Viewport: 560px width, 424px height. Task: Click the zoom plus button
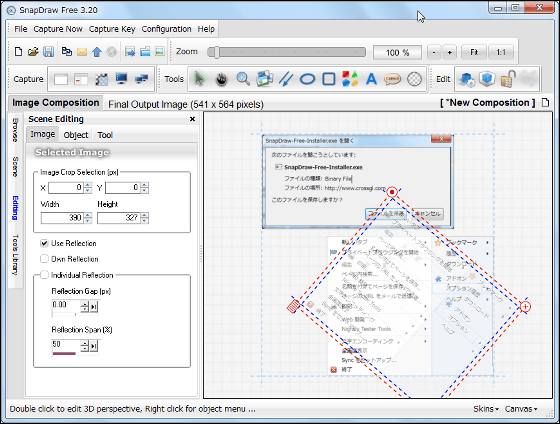coord(449,53)
